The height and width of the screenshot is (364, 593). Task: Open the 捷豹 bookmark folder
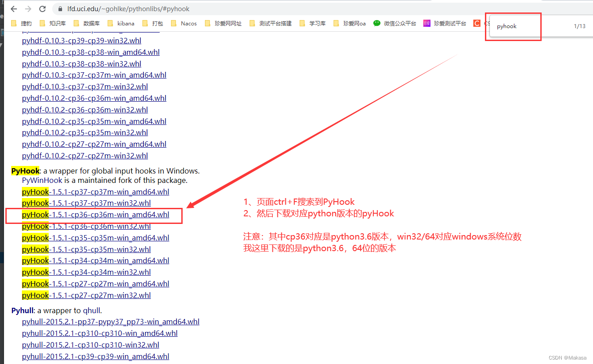pyautogui.click(x=21, y=23)
